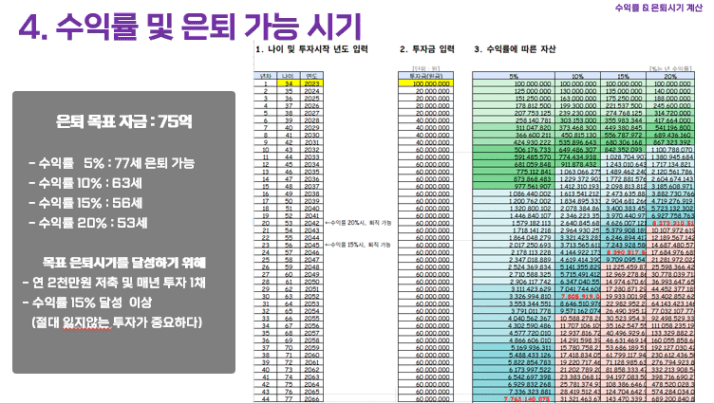Click the annotation '수익률 15%시, 퇴직 가능'
The height and width of the screenshot is (404, 714).
coord(358,245)
